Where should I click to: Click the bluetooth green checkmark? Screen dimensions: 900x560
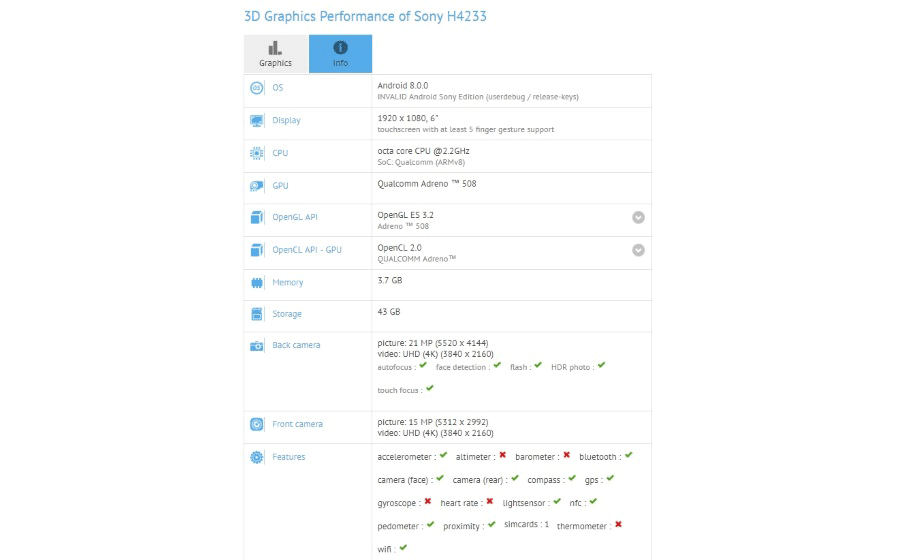click(x=629, y=455)
